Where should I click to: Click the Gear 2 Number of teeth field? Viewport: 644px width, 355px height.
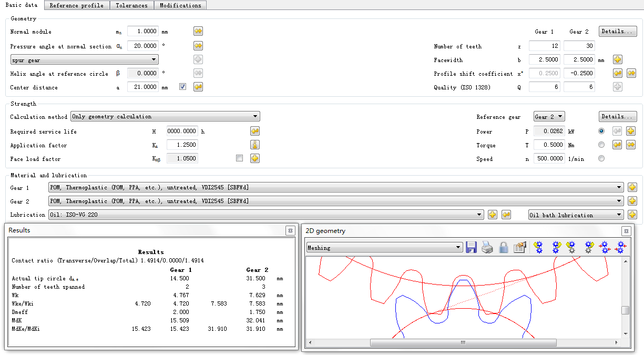coord(579,46)
